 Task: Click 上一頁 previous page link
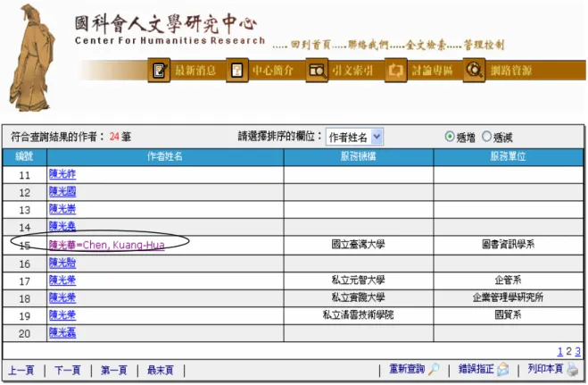pyautogui.click(x=21, y=371)
